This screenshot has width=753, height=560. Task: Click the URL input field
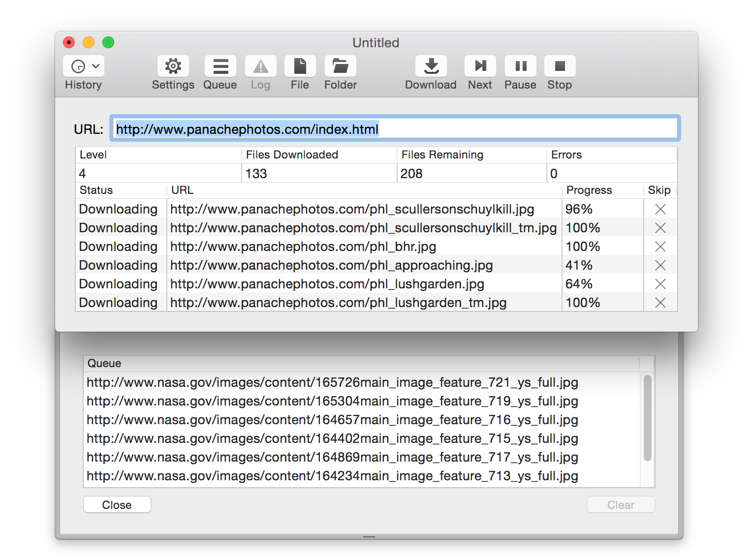(x=394, y=129)
